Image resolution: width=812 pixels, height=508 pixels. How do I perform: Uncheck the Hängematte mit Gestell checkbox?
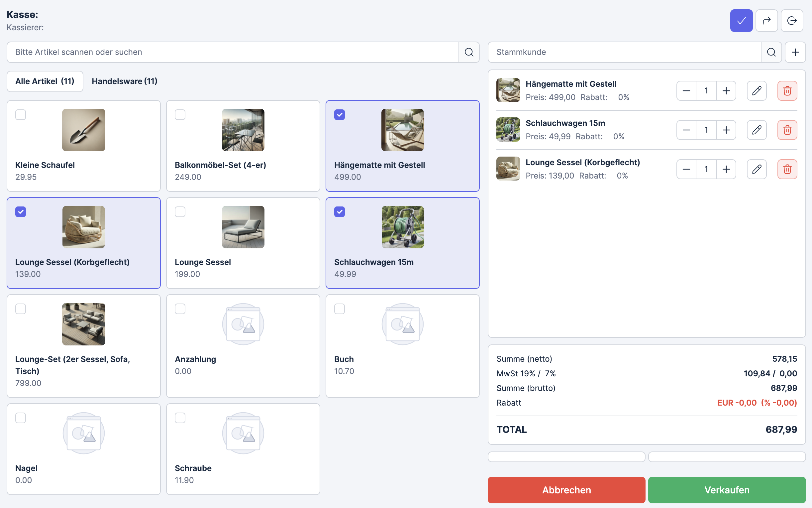pos(339,115)
